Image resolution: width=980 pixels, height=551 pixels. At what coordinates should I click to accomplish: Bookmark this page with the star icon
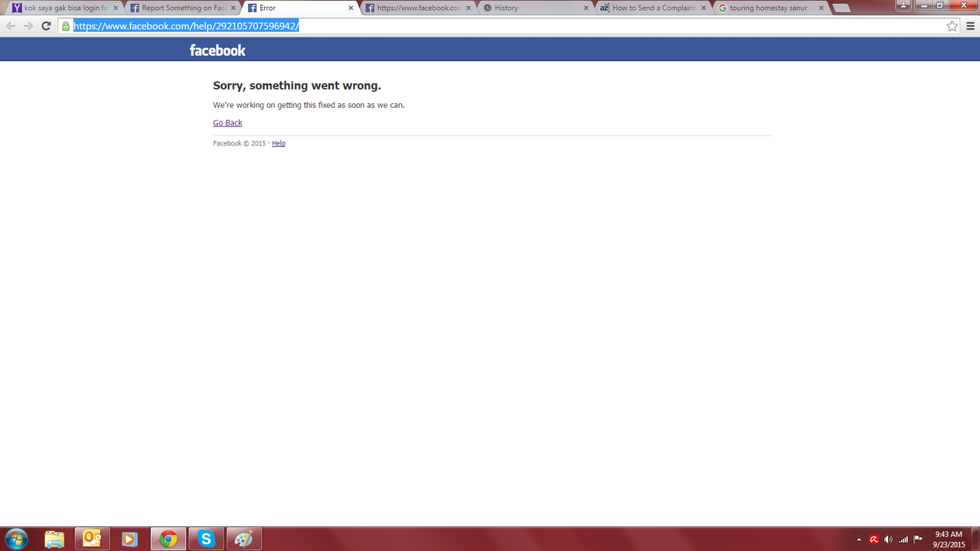[x=952, y=26]
